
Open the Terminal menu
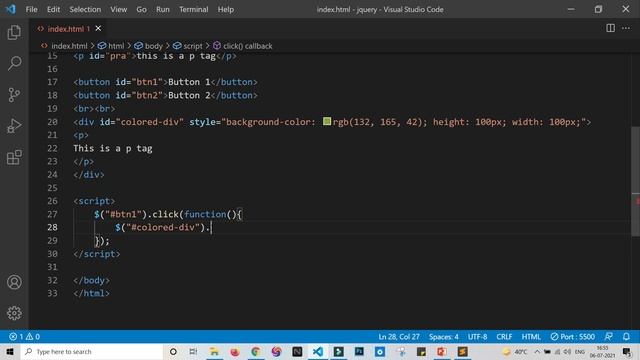click(193, 9)
